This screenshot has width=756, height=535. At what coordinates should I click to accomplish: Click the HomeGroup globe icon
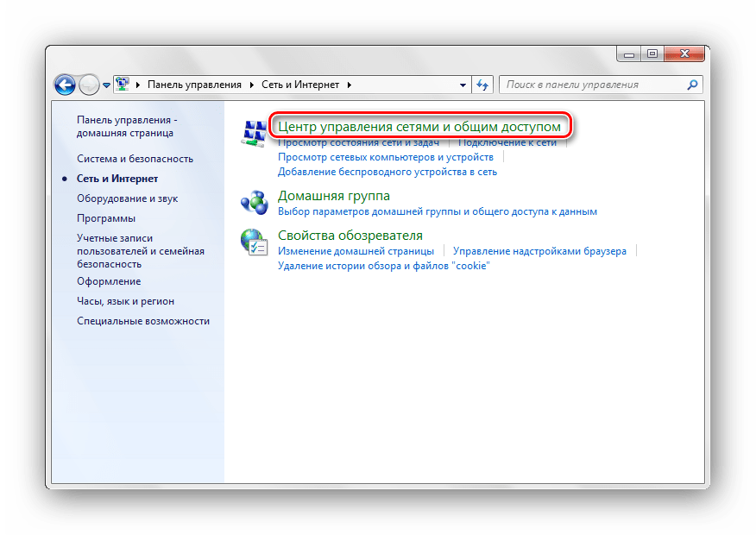coord(255,202)
